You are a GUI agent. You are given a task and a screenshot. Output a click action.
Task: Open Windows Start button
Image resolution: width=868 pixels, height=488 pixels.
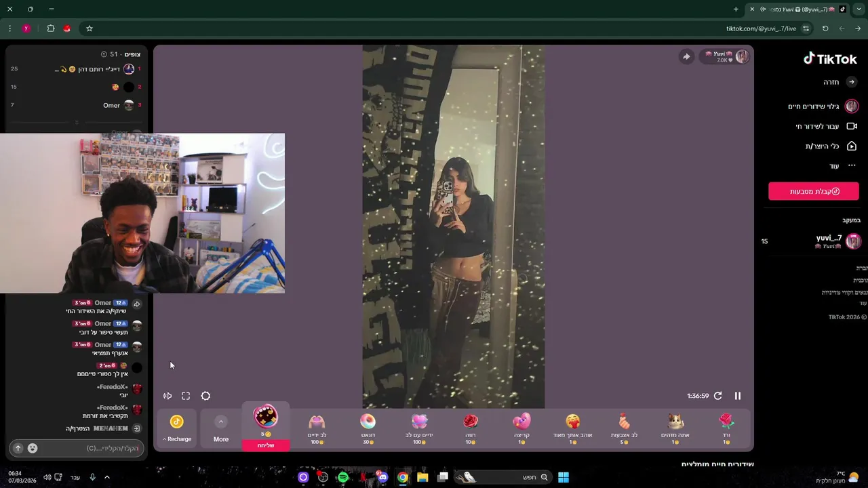coord(564,477)
